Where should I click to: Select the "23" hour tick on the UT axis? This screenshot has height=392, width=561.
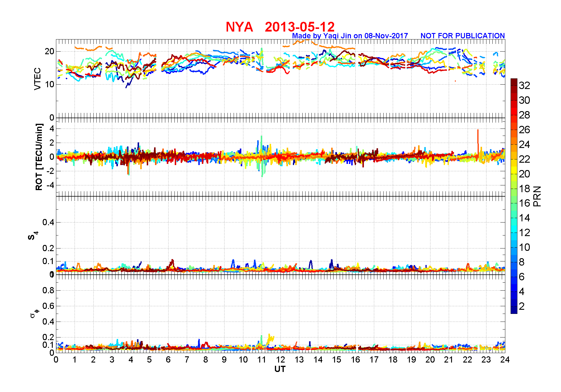486,360
